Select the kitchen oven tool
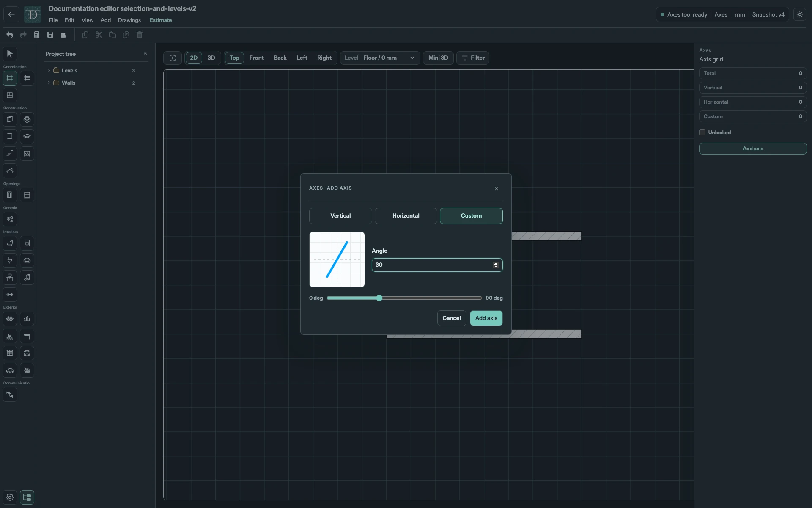This screenshot has height=508, width=812. click(x=27, y=243)
